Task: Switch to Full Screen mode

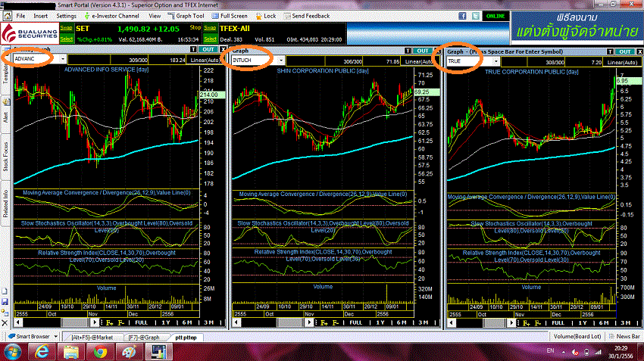Action: pyautogui.click(x=230, y=16)
